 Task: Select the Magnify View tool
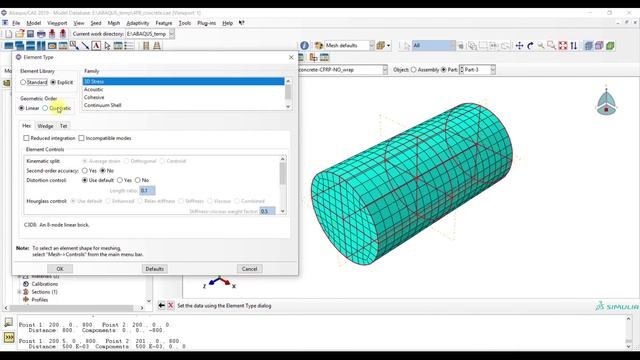(x=541, y=46)
